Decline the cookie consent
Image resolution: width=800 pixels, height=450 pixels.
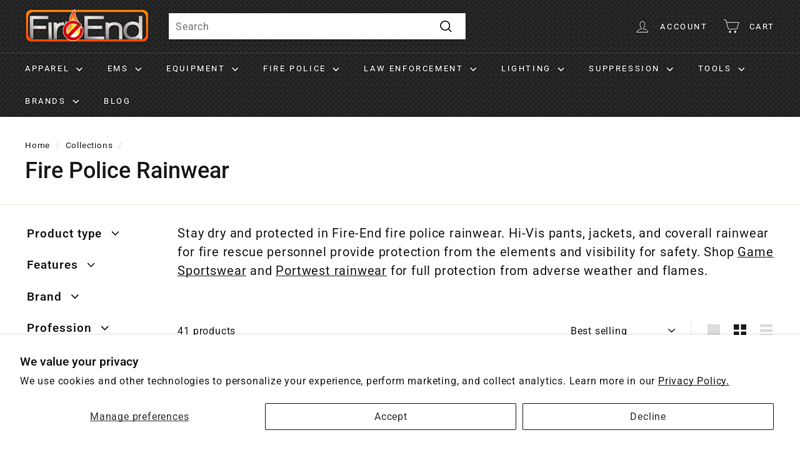click(x=647, y=417)
